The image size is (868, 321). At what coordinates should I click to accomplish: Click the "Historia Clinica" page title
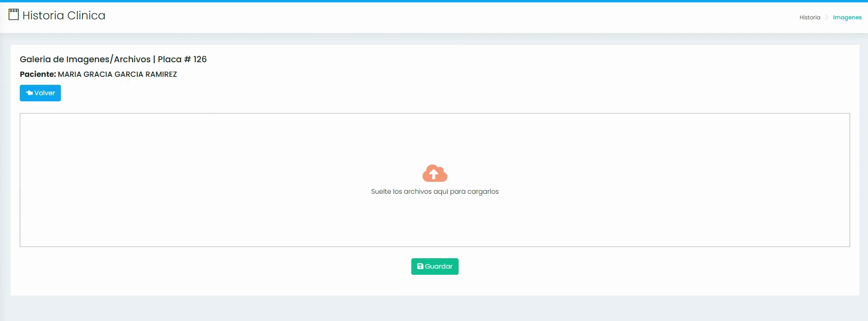[64, 15]
